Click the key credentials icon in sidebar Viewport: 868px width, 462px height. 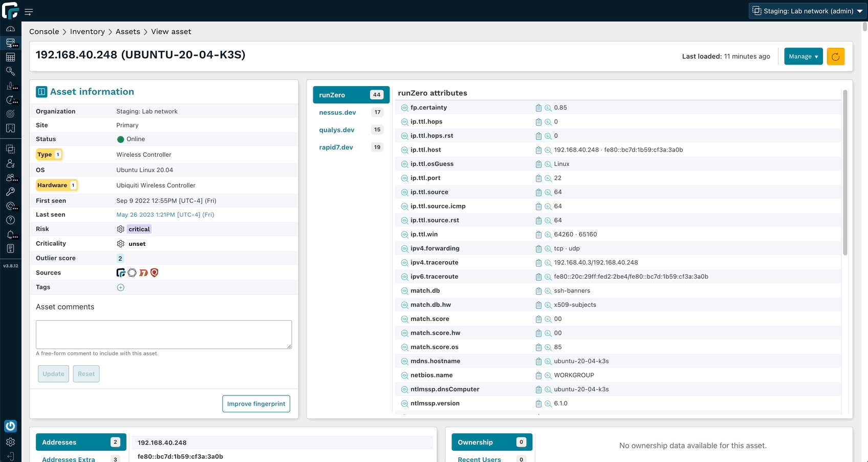coord(10,192)
